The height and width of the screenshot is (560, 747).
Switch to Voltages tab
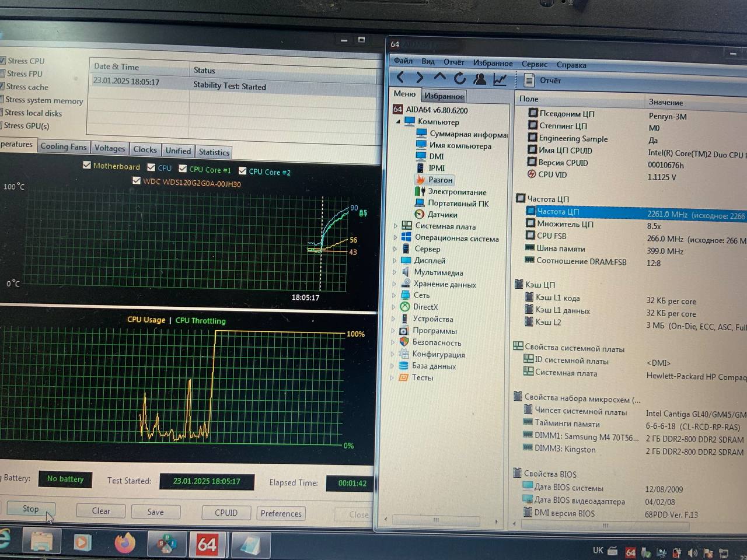pyautogui.click(x=110, y=148)
